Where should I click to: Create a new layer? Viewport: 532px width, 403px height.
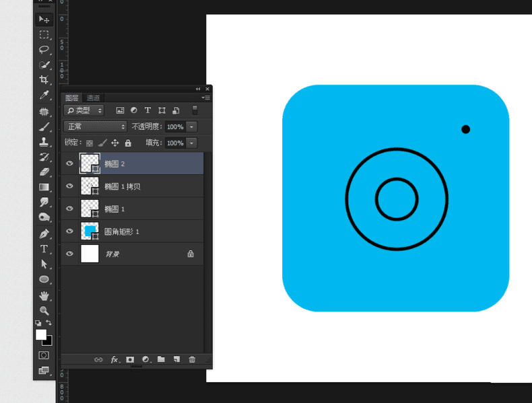pyautogui.click(x=176, y=359)
